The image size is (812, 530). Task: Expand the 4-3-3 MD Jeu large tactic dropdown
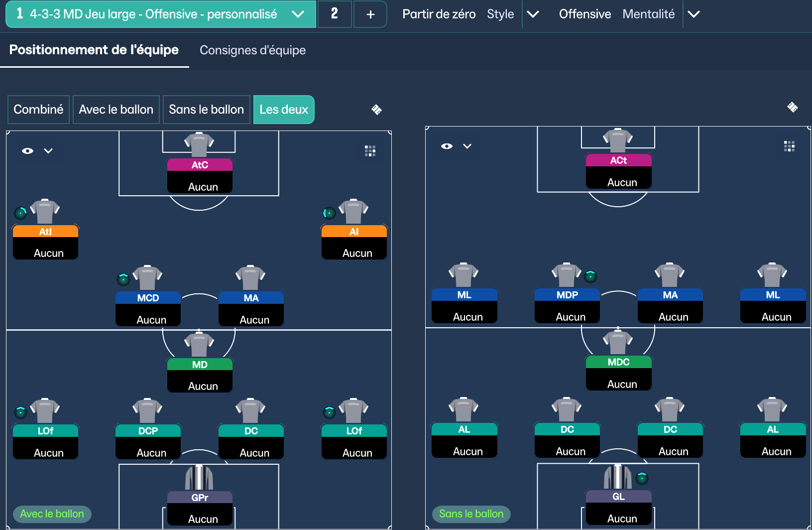(x=298, y=14)
